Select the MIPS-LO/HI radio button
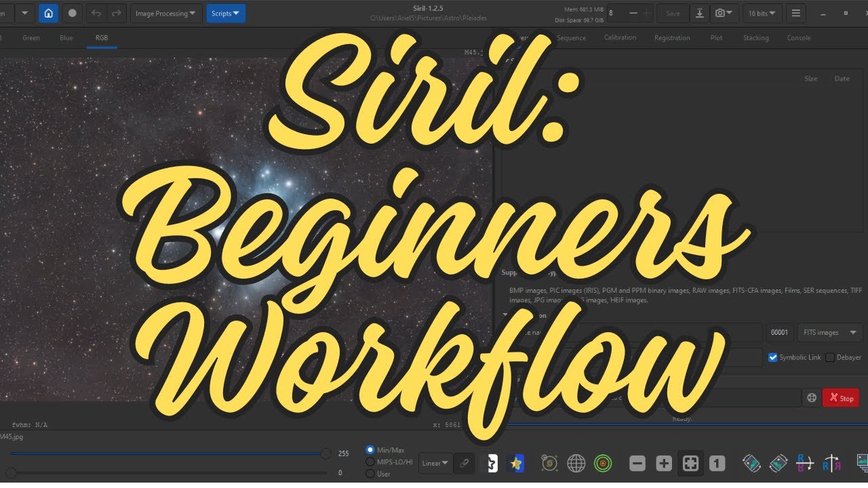868x488 pixels. coord(370,462)
